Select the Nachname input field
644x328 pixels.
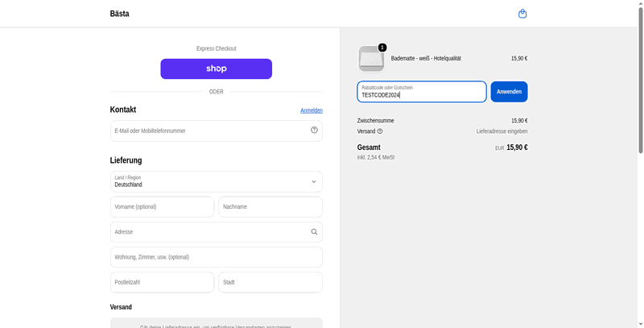270,207
